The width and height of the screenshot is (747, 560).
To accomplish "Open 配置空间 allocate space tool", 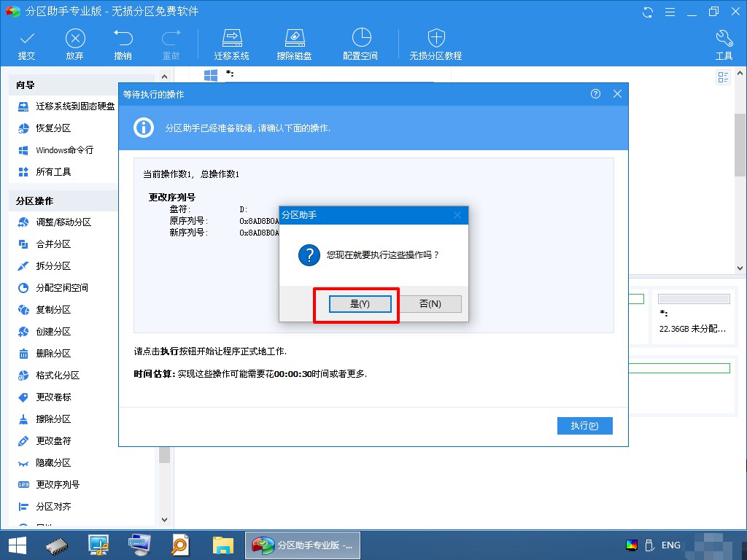I will pyautogui.click(x=360, y=44).
